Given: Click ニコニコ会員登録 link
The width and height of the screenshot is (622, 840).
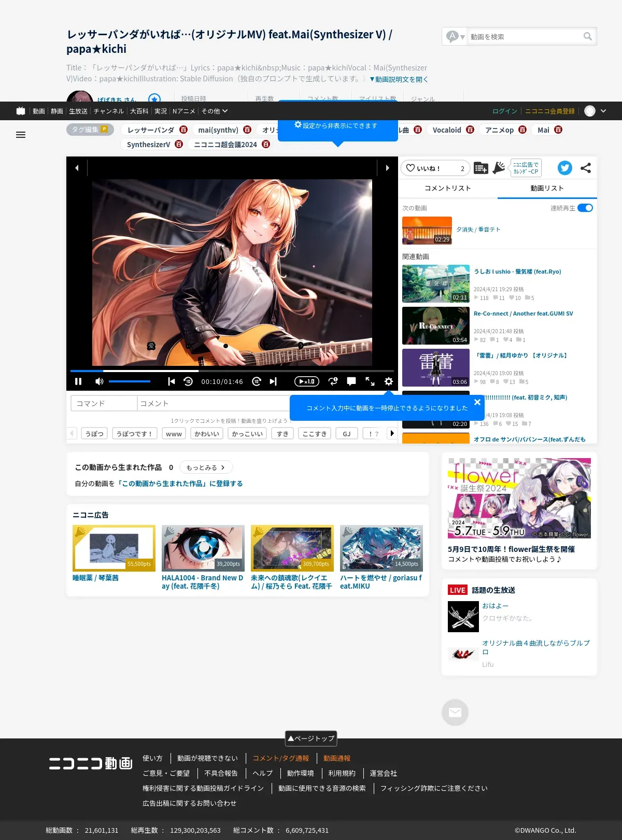Looking at the screenshot, I should click(550, 111).
